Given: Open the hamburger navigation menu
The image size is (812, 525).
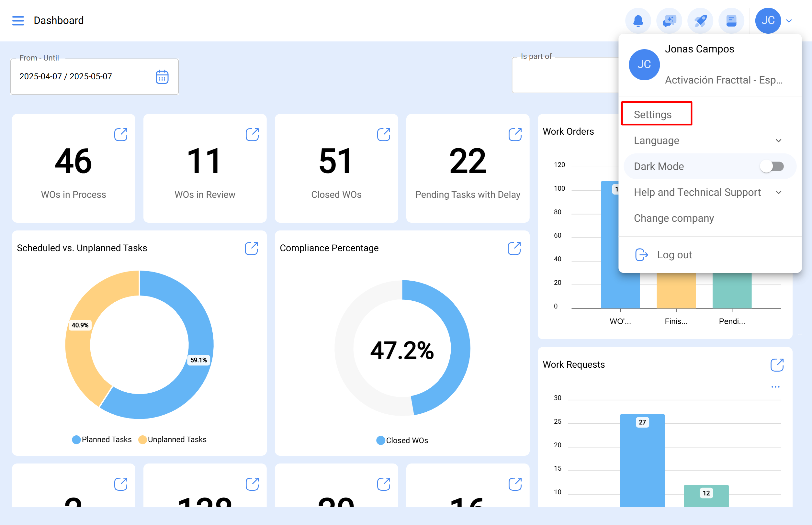Looking at the screenshot, I should [18, 20].
